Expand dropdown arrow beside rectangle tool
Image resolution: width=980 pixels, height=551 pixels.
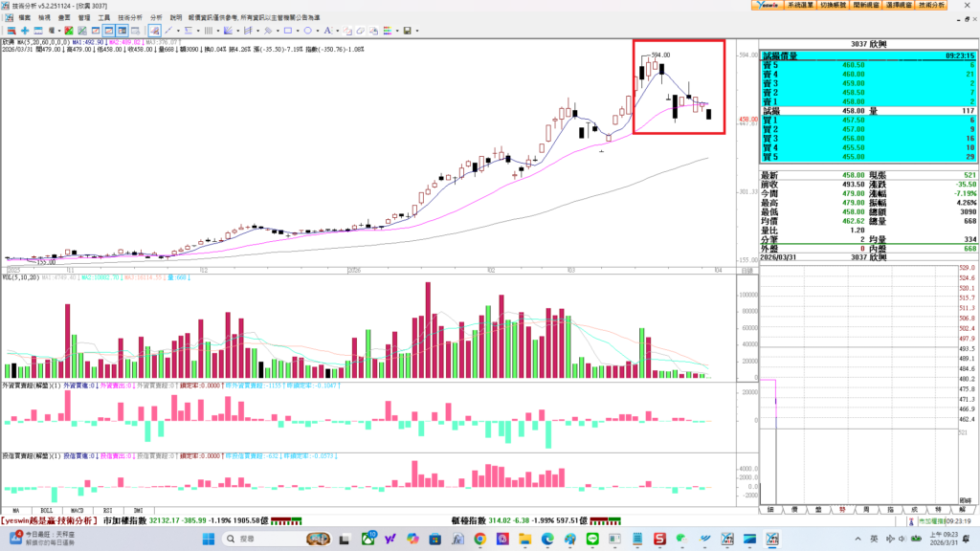[298, 31]
